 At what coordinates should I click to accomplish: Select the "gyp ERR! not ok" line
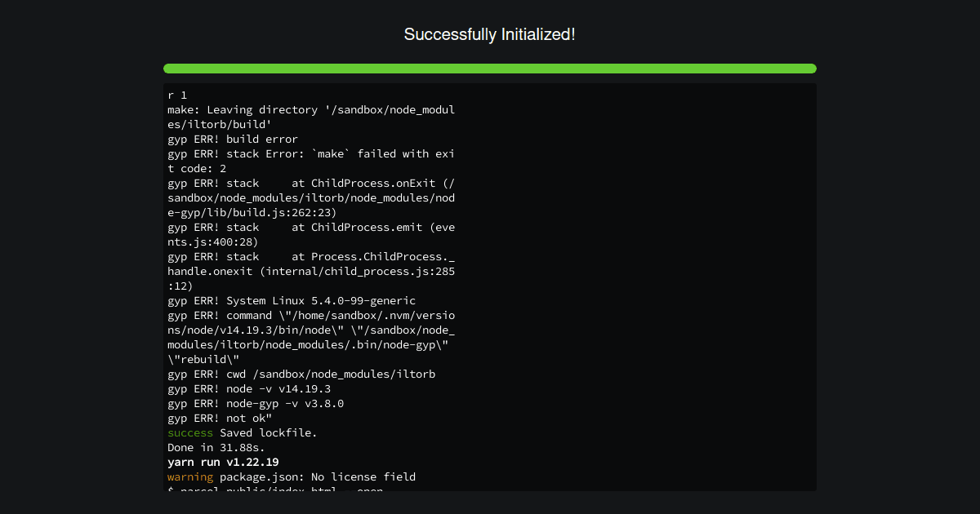point(220,418)
